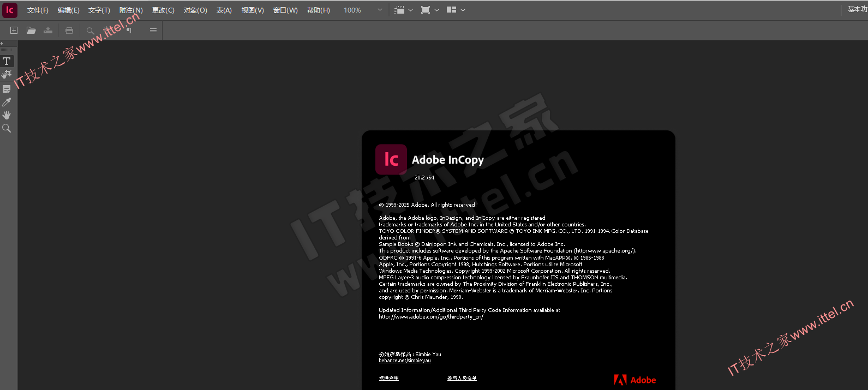The width and height of the screenshot is (868, 390).
Task: Click the save content icon in toolbar
Action: coord(48,31)
